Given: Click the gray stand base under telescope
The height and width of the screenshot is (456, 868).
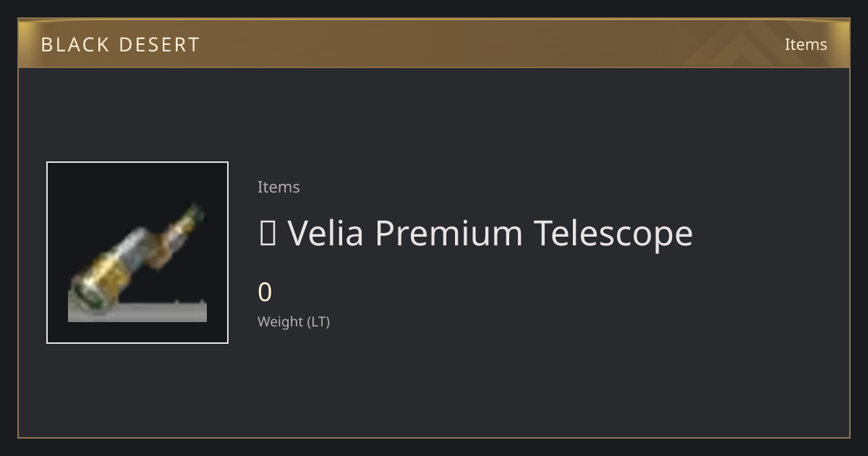Looking at the screenshot, I should pyautogui.click(x=137, y=312).
